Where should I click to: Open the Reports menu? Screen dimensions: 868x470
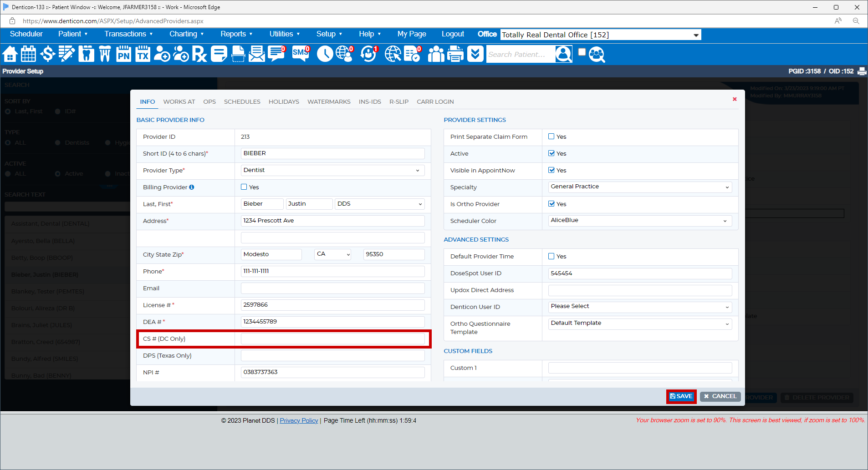pos(236,34)
